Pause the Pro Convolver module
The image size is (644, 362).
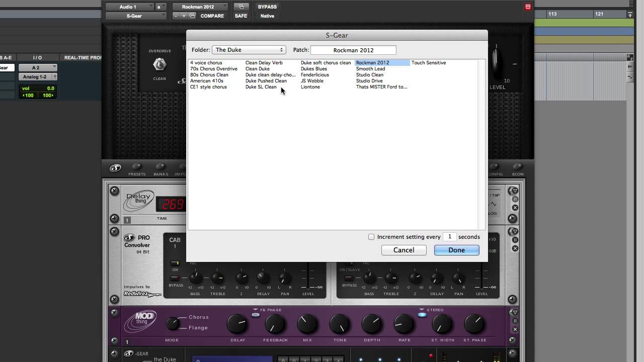coord(515,240)
